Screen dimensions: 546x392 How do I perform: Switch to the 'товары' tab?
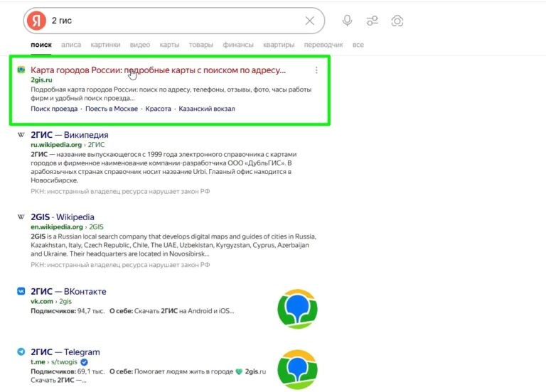(x=201, y=45)
